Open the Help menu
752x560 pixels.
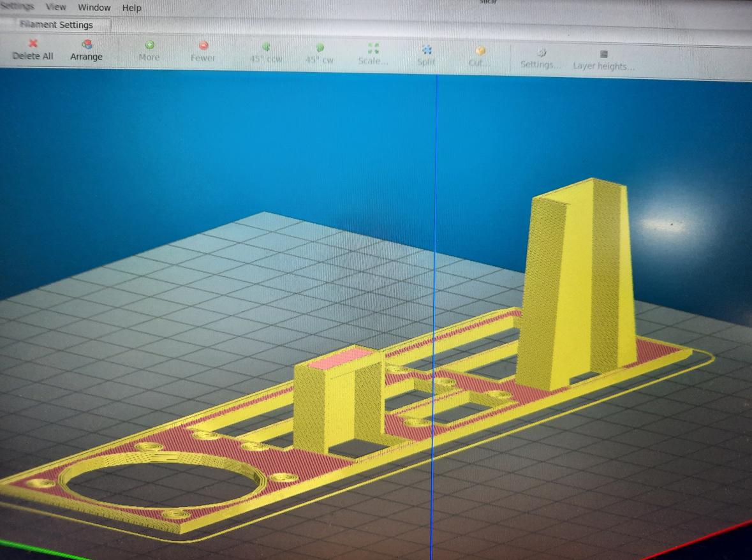coord(131,8)
